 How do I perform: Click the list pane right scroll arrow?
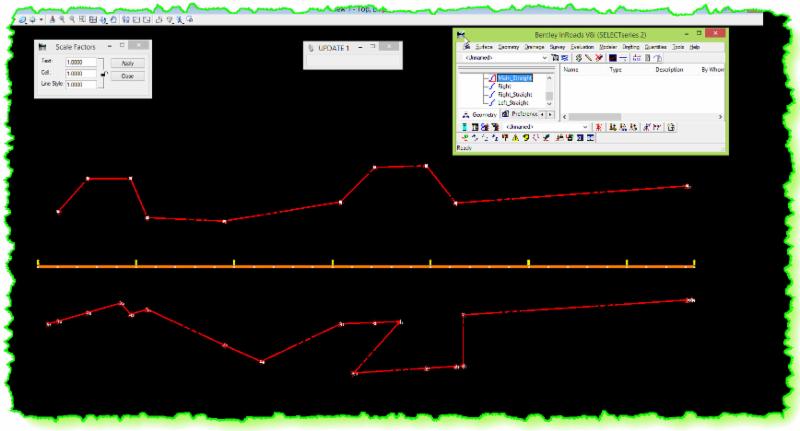point(720,117)
